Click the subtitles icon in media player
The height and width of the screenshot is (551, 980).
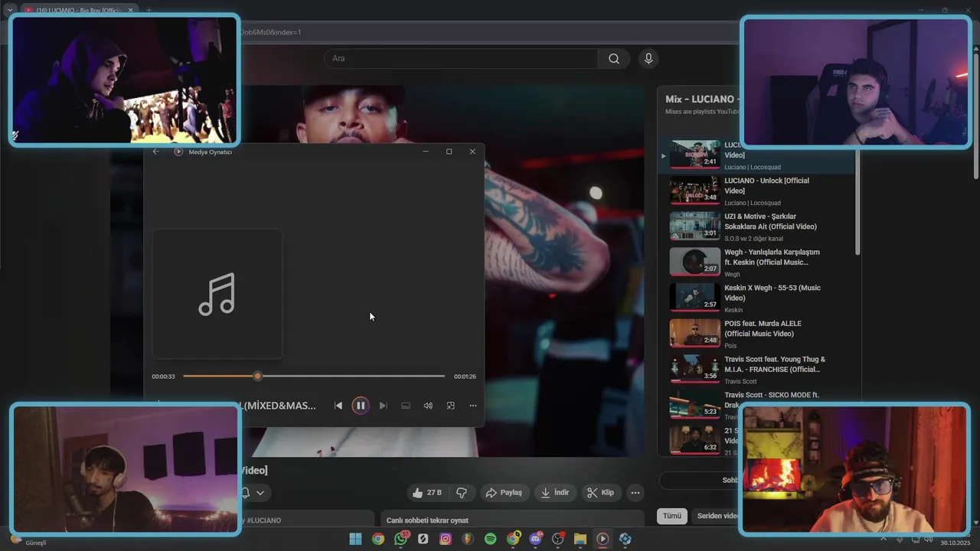pos(406,406)
